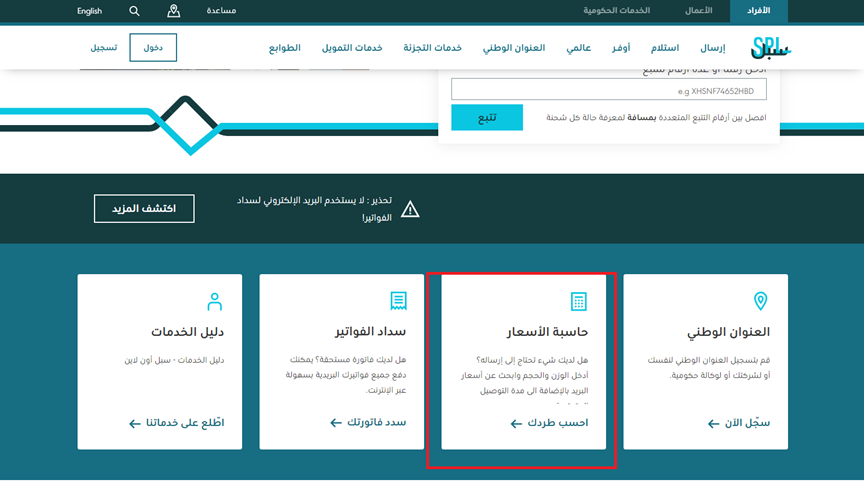Viewport: 864px width, 497px height.
Task: Open the العنوان الوطني menu
Action: 514,48
